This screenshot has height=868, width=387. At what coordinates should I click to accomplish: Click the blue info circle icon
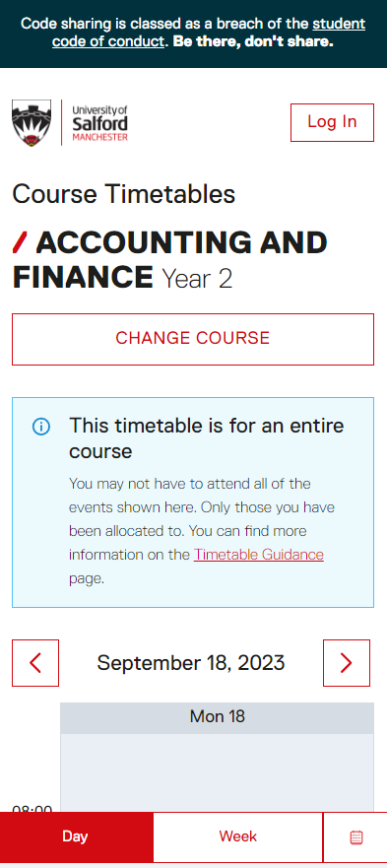pos(41,427)
